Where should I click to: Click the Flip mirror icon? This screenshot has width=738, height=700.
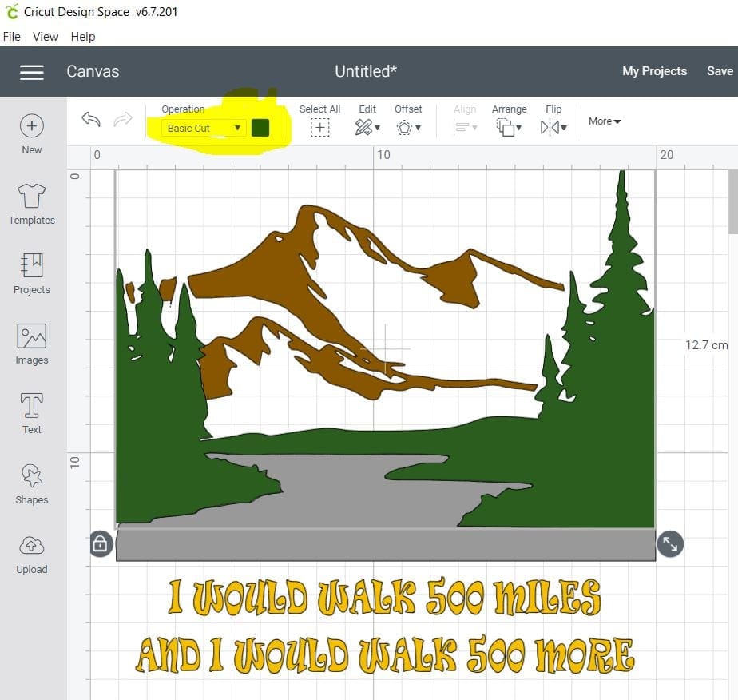tap(550, 127)
